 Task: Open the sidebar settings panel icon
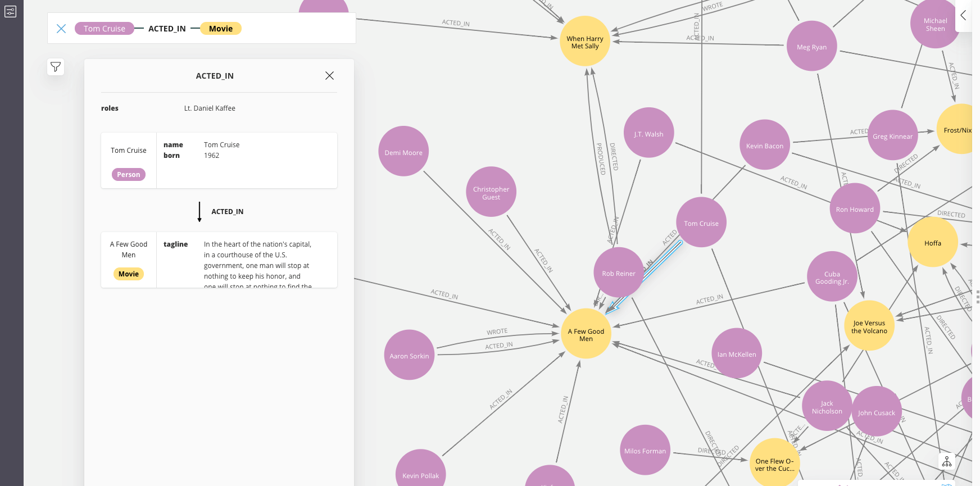click(11, 11)
